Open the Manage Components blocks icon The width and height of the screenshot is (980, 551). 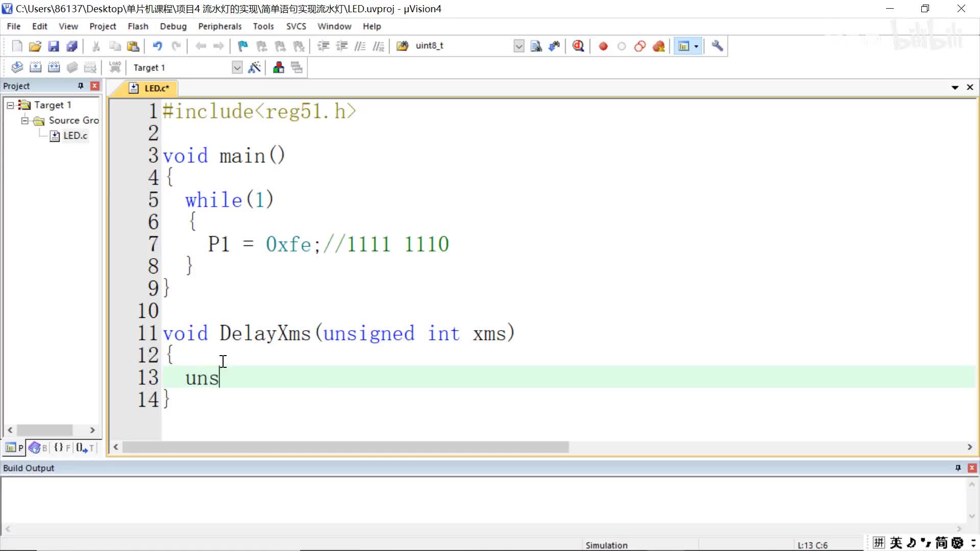[x=278, y=67]
